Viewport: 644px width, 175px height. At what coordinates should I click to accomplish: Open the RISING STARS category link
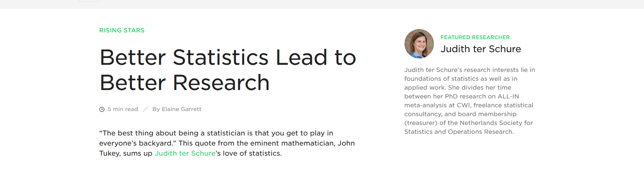pos(122,30)
